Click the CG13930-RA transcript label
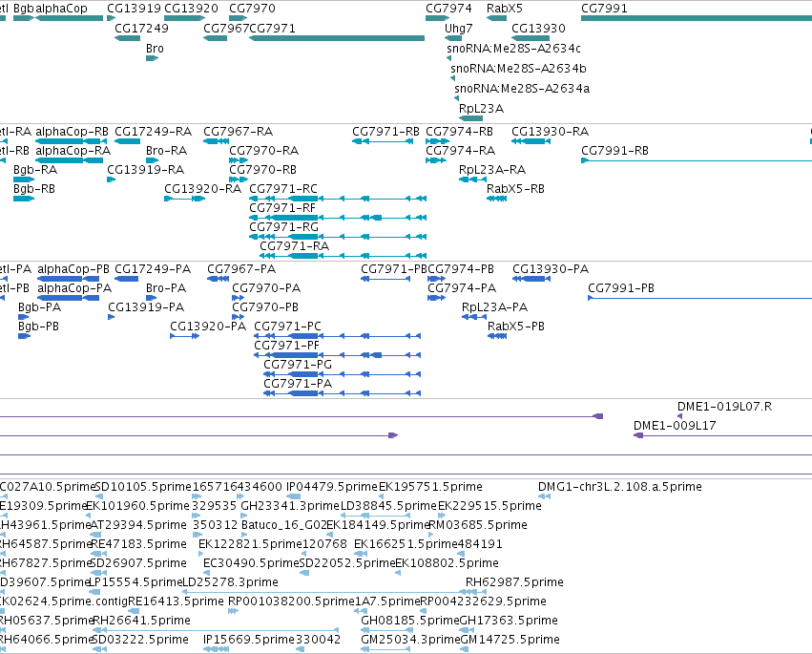812x654 pixels. 551,132
